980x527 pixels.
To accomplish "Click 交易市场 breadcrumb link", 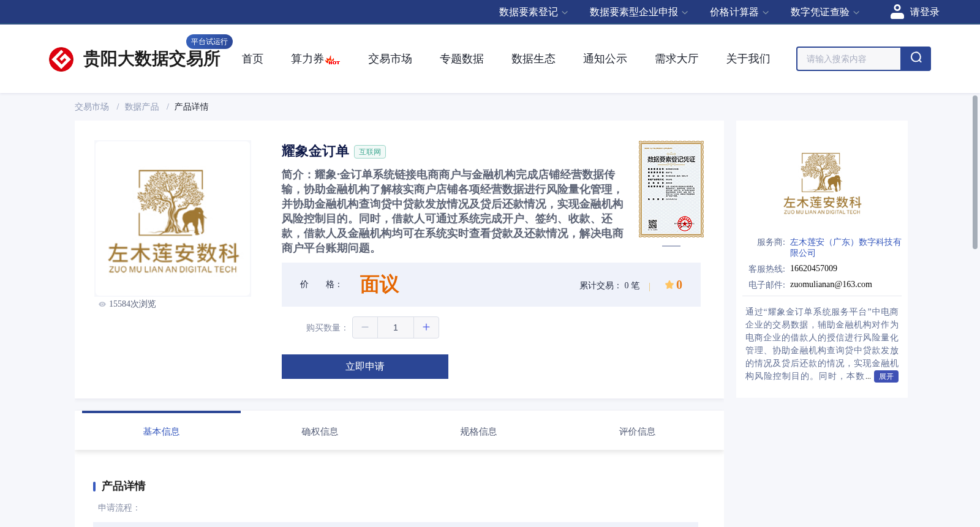I will (92, 107).
